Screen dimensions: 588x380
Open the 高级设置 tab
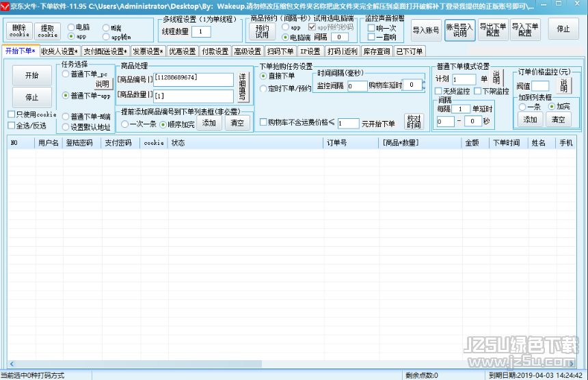click(248, 51)
